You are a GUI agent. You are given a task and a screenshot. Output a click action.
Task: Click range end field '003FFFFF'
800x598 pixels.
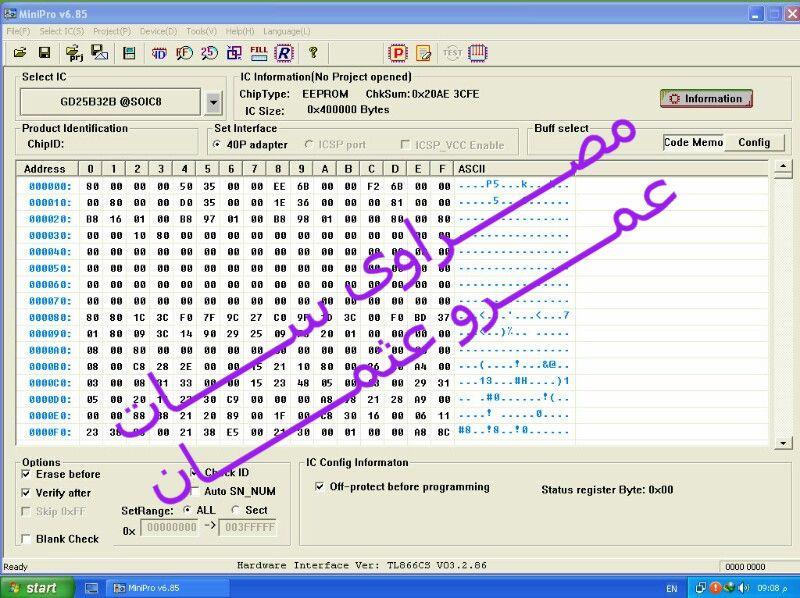click(x=249, y=527)
